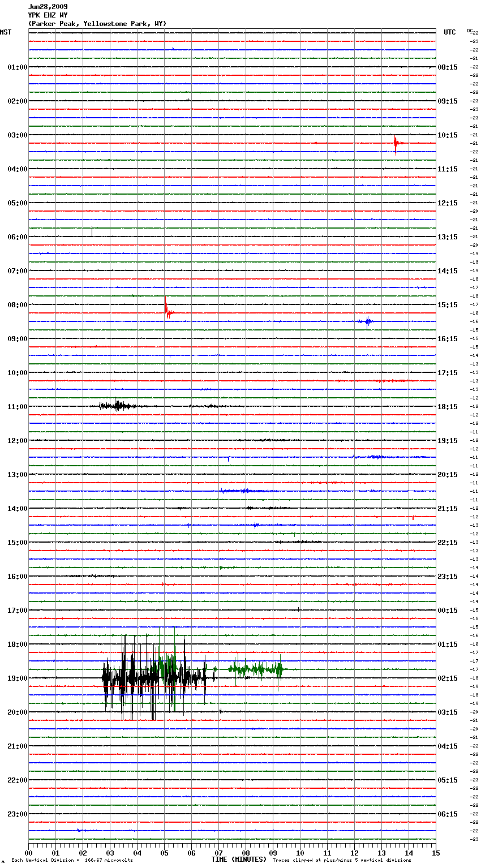481x868 pixels.
Task: Select the 03:00 MST time label
Action: pyautogui.click(x=17, y=135)
